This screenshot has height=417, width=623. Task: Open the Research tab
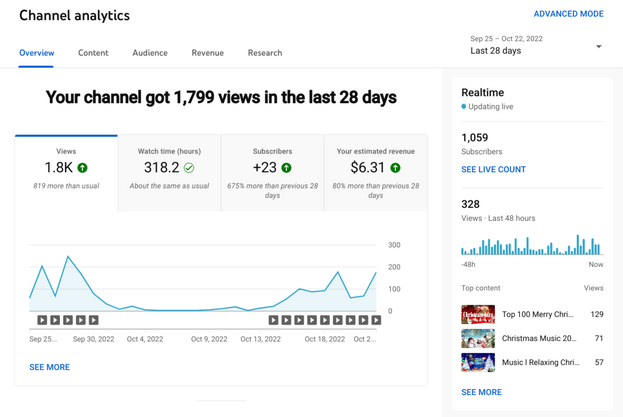point(265,53)
